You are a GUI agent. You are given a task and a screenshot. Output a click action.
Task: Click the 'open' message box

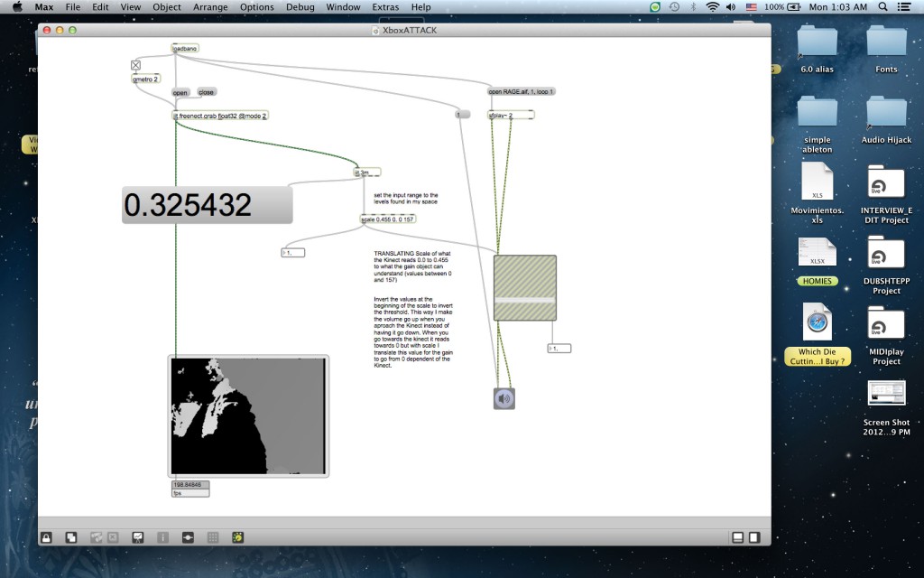[180, 92]
